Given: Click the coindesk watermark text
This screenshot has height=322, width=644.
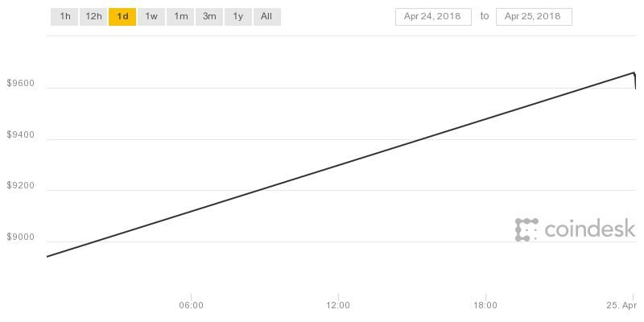Looking at the screenshot, I should tap(589, 230).
